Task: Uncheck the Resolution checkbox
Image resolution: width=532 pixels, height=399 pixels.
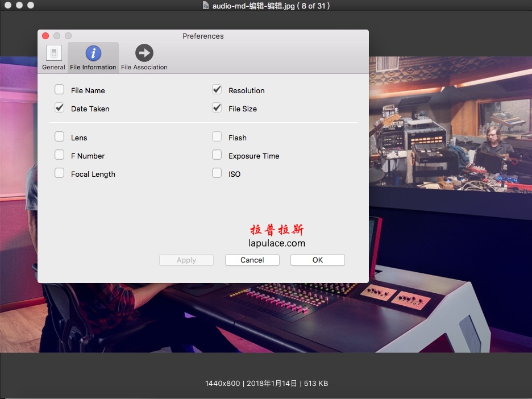Action: (217, 90)
